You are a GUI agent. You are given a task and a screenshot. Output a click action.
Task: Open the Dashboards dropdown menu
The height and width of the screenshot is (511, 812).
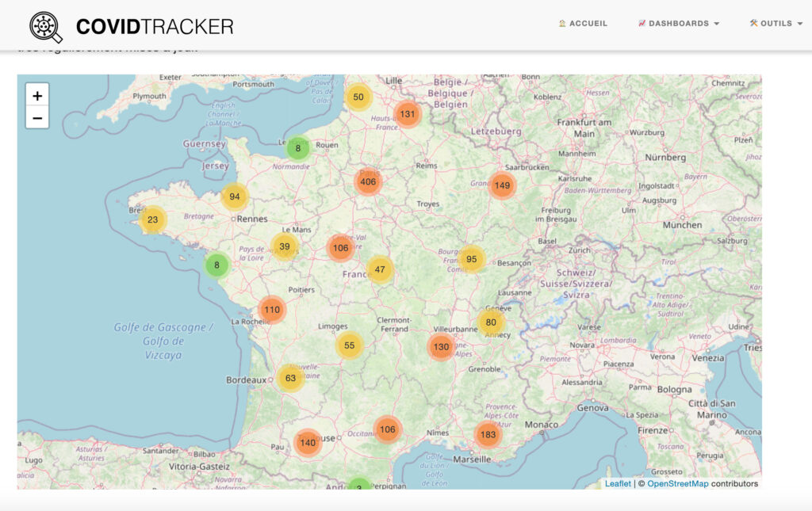click(x=679, y=23)
